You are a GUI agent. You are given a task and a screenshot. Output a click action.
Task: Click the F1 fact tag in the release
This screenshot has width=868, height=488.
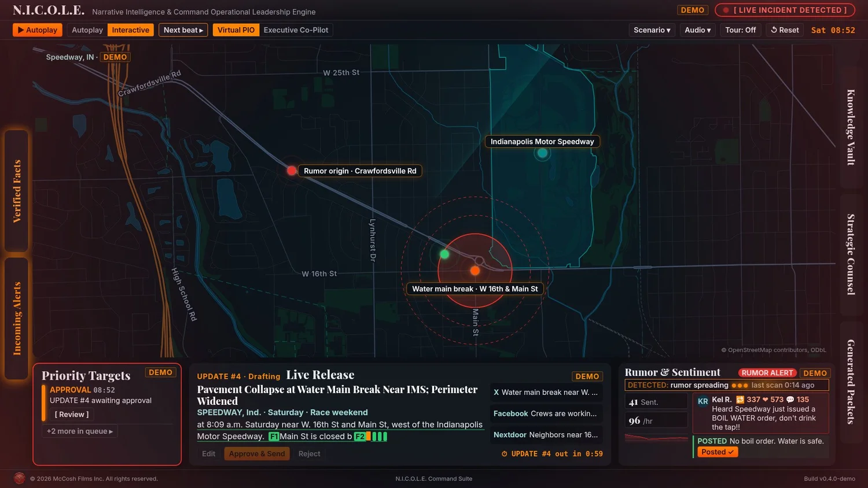click(274, 437)
